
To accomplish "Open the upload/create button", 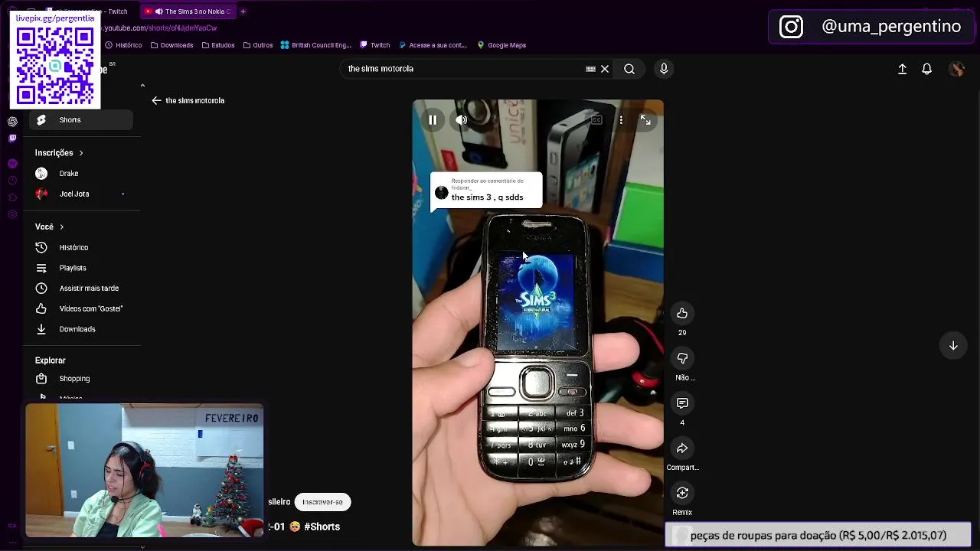I will coord(902,69).
